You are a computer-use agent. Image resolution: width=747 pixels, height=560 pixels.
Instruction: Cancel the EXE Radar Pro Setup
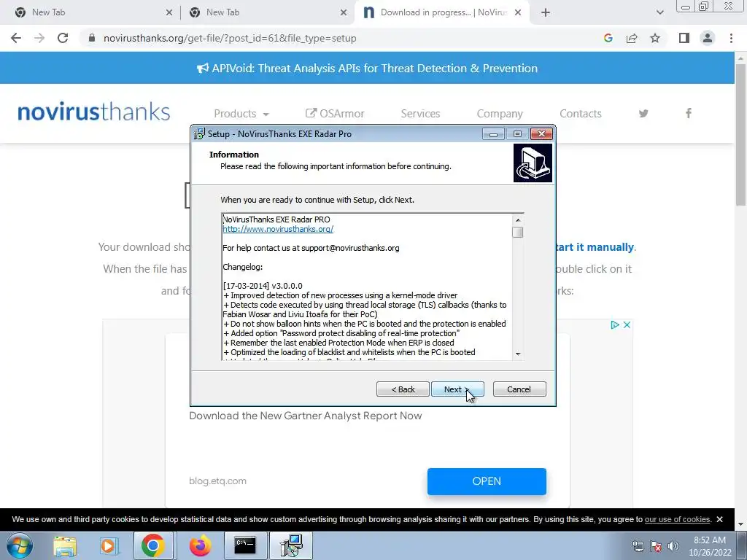point(519,389)
